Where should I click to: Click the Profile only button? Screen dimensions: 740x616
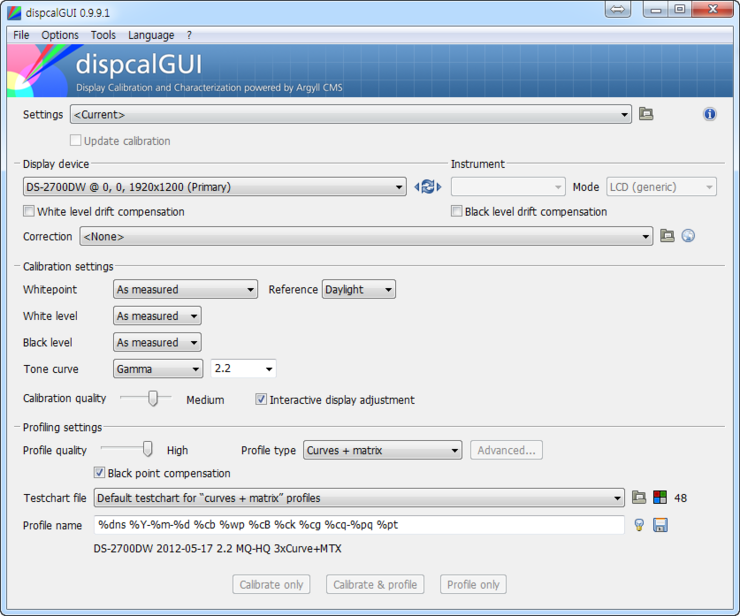tap(473, 584)
